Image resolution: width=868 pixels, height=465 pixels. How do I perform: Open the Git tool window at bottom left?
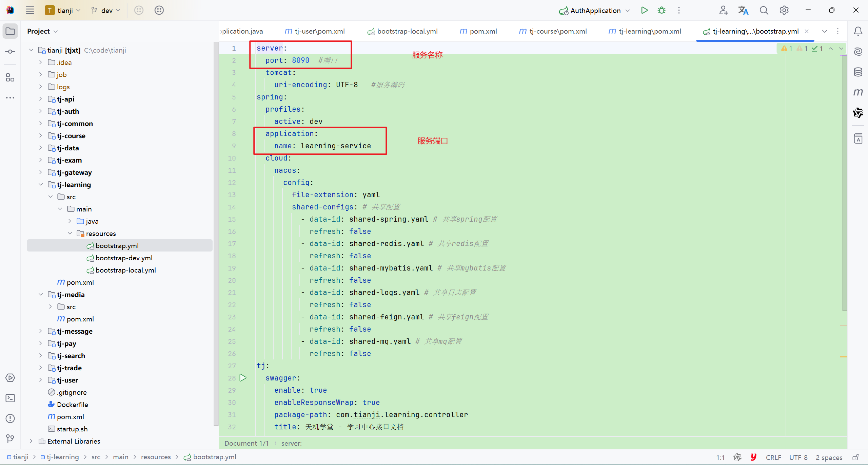[x=10, y=439]
